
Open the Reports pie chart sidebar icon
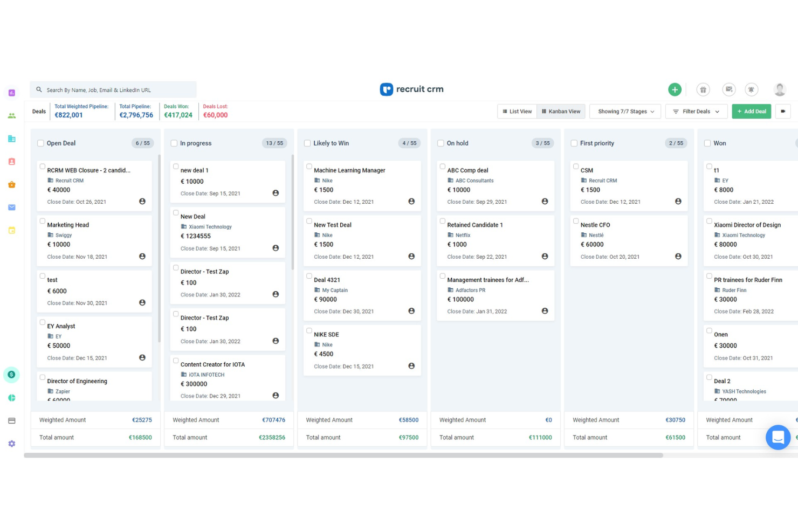pyautogui.click(x=12, y=398)
